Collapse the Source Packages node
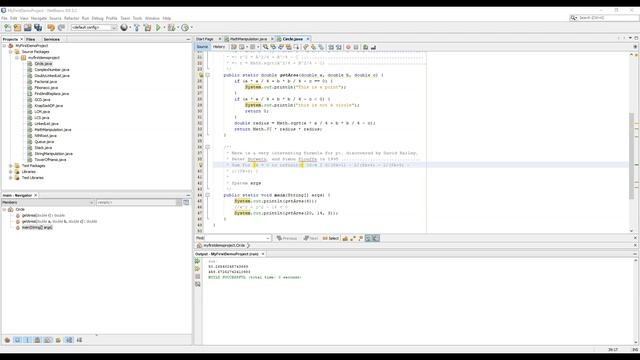640x360 pixels. (11, 52)
